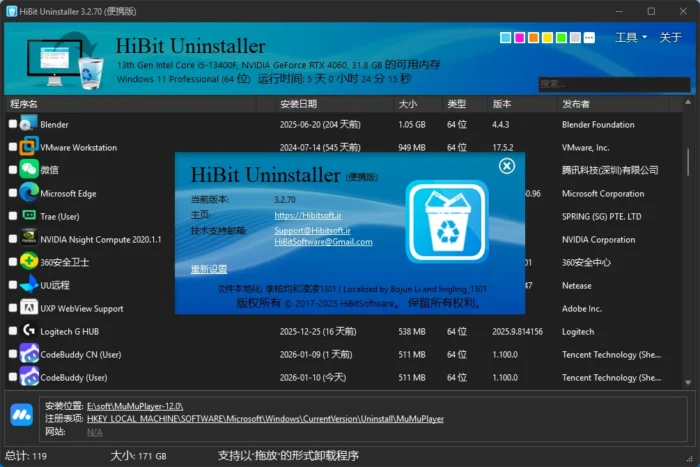This screenshot has height=467, width=700.
Task: Click the N/A website link
Action: 95,432
